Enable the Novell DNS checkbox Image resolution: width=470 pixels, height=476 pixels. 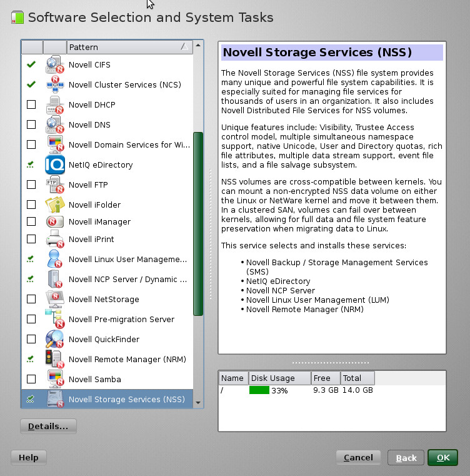(x=31, y=124)
